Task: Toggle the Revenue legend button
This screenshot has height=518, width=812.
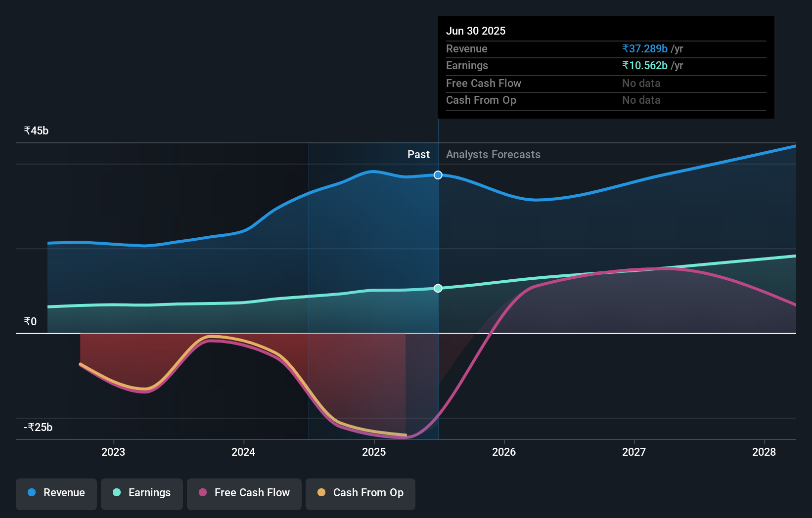Action: [x=56, y=494]
